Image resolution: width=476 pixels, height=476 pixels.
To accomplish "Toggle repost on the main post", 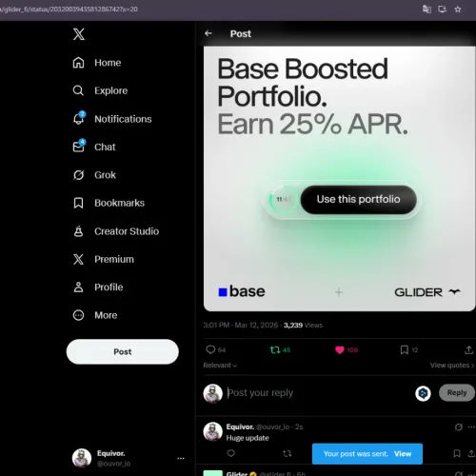I will coord(275,349).
